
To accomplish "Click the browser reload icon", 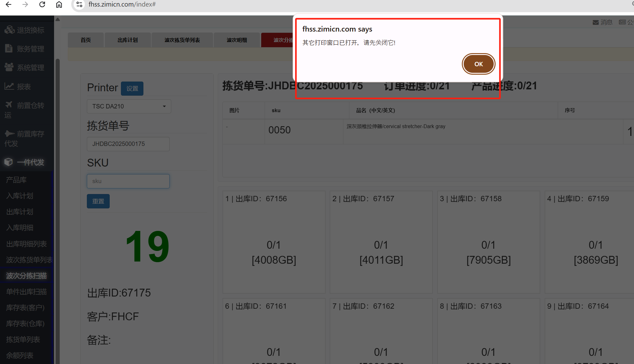I will pyautogui.click(x=42, y=4).
